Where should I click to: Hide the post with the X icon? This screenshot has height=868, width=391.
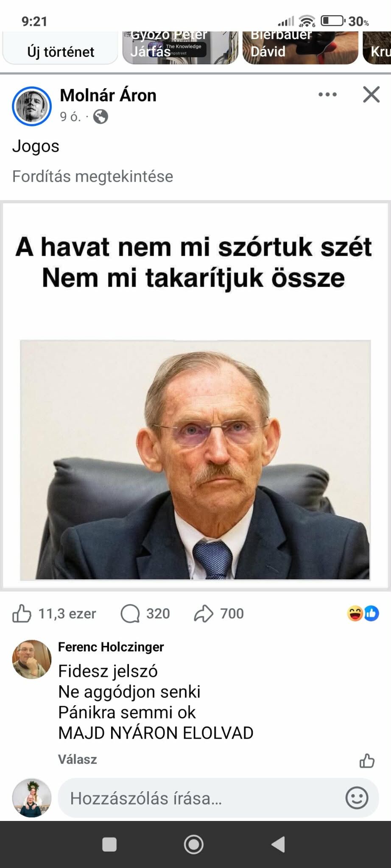[x=371, y=95]
